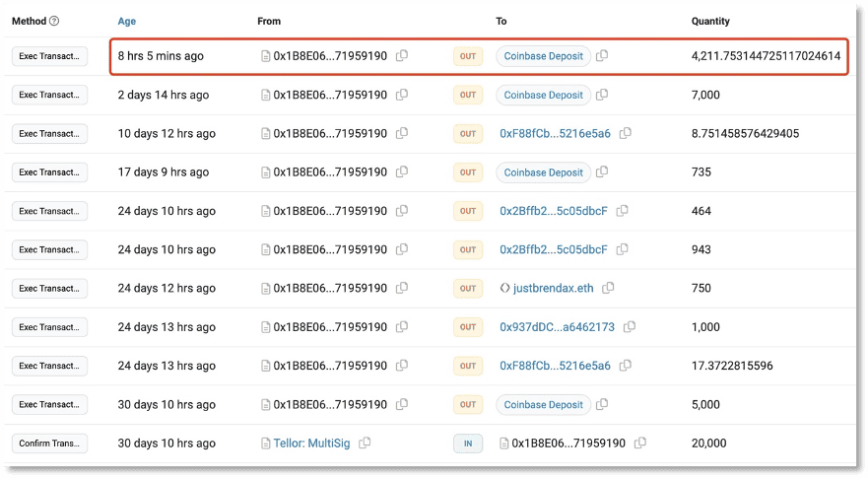Click Exec Transact... method in top row

49,56
